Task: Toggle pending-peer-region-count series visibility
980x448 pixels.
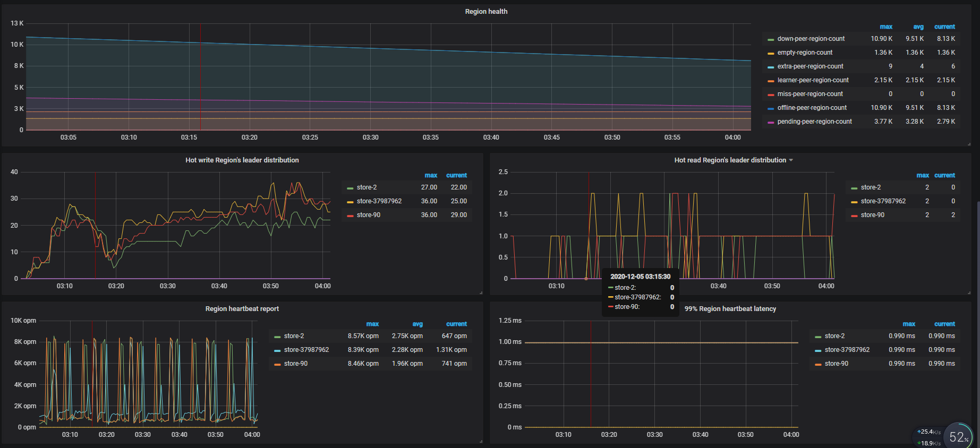Action: point(814,122)
